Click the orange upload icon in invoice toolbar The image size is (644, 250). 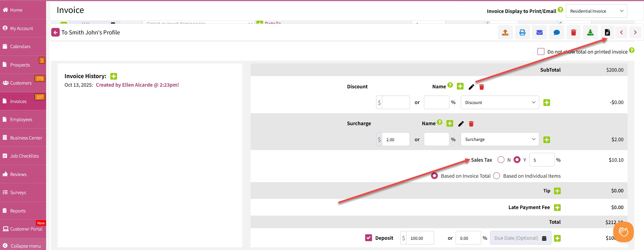(505, 32)
